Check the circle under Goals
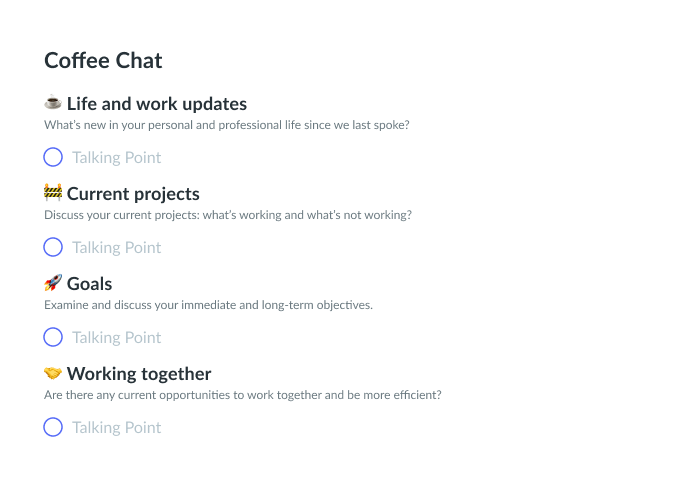684x483 pixels. tap(53, 337)
